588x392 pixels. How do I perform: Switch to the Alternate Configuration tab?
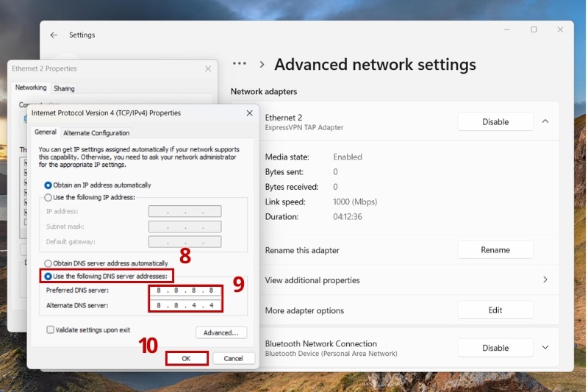click(96, 133)
